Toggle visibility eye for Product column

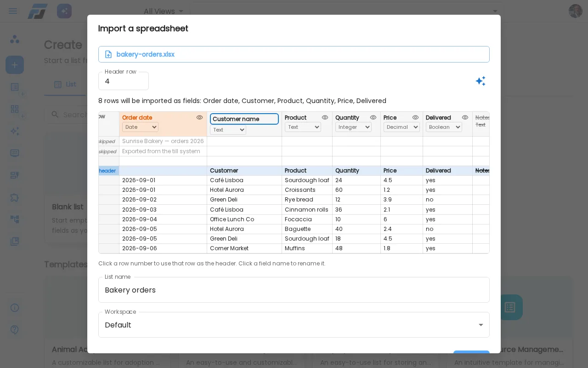coord(325,117)
